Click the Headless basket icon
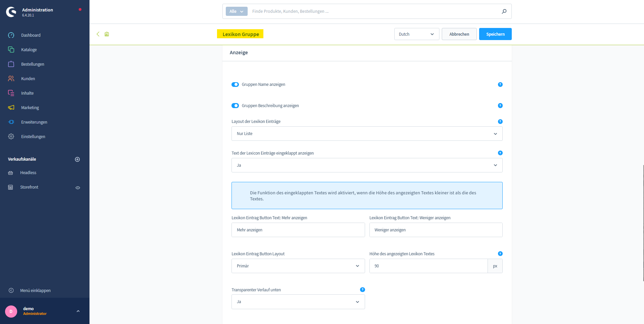Image resolution: width=644 pixels, height=324 pixels. click(x=10, y=173)
